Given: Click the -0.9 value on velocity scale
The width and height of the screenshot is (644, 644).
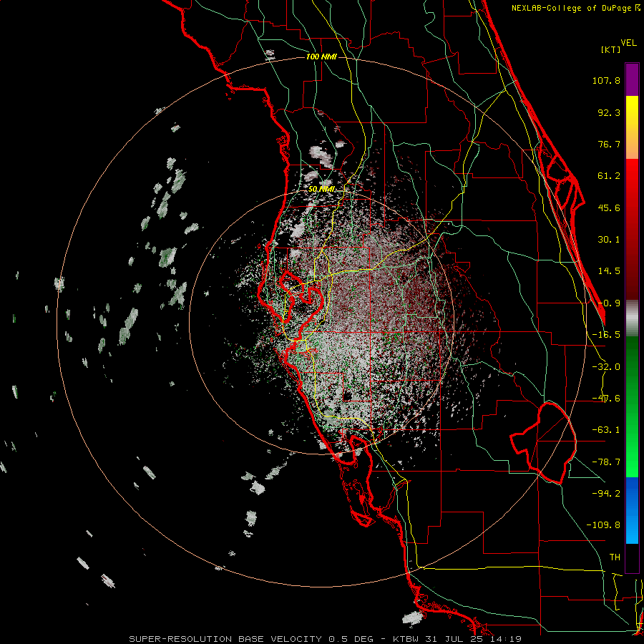Looking at the screenshot, I should (x=609, y=303).
